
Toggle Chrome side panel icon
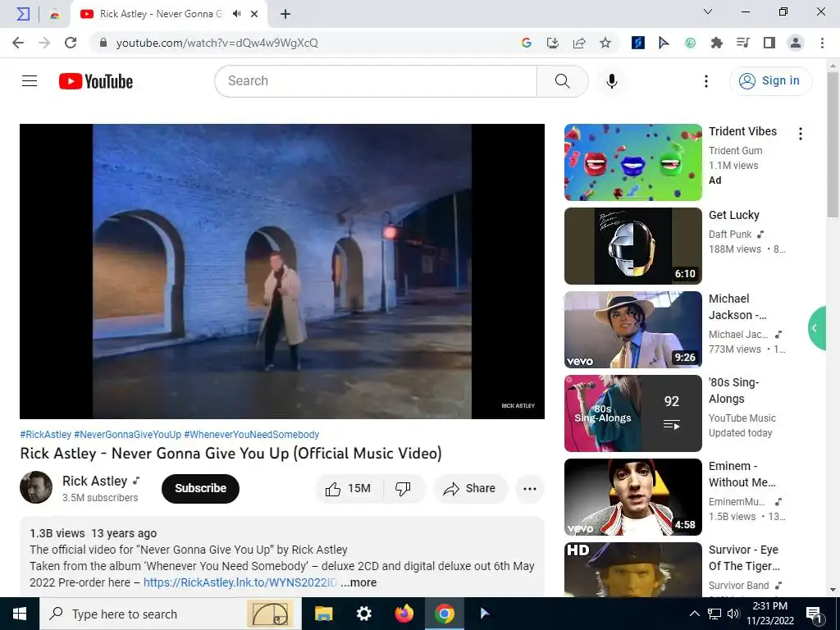tap(769, 43)
